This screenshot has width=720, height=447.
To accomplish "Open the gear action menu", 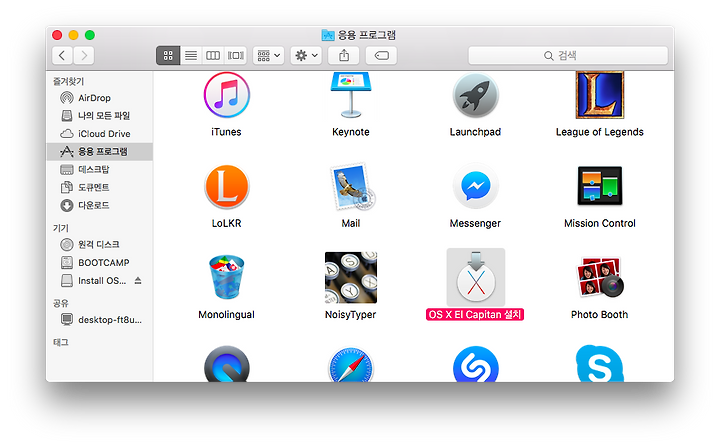I will 306,56.
